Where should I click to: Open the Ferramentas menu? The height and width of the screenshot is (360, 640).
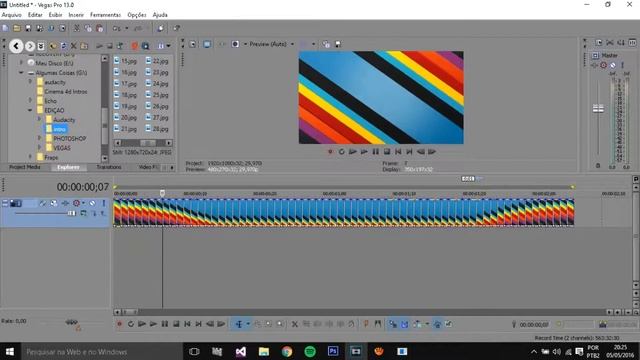(x=106, y=15)
